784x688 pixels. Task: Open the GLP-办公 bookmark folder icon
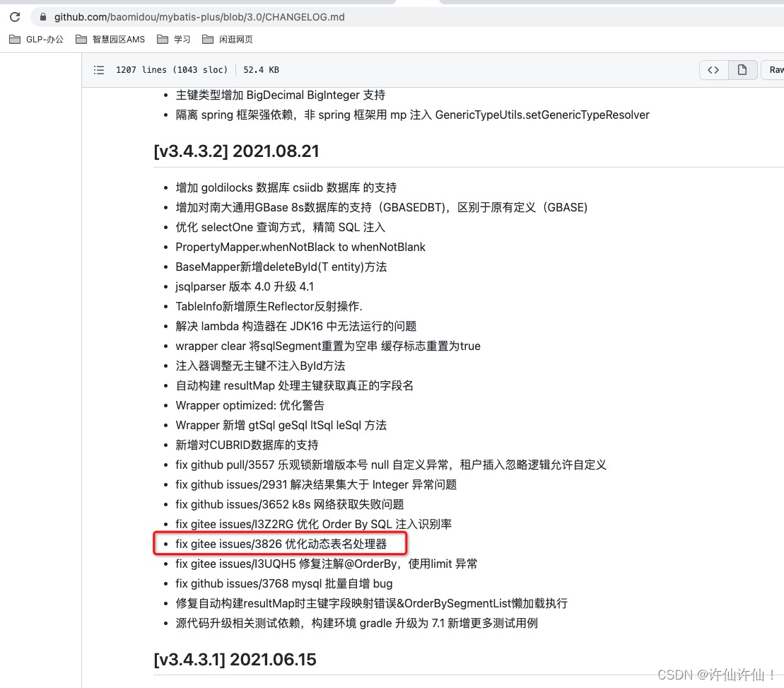tap(15, 40)
